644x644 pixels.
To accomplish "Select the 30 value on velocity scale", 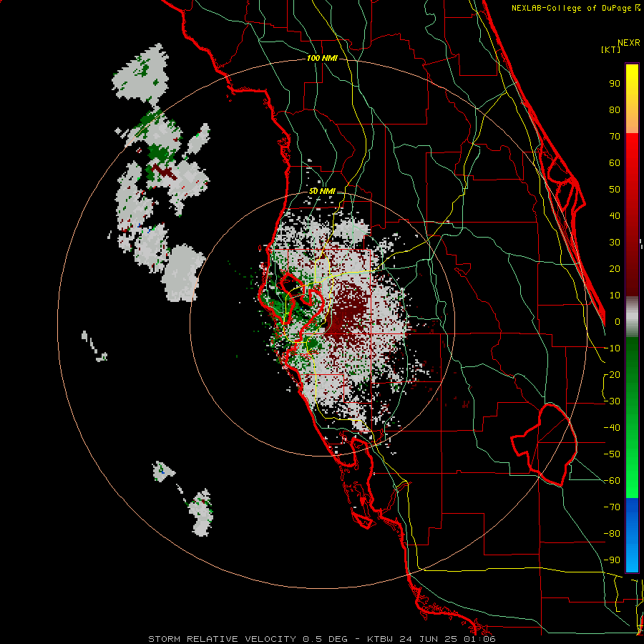I will [615, 243].
